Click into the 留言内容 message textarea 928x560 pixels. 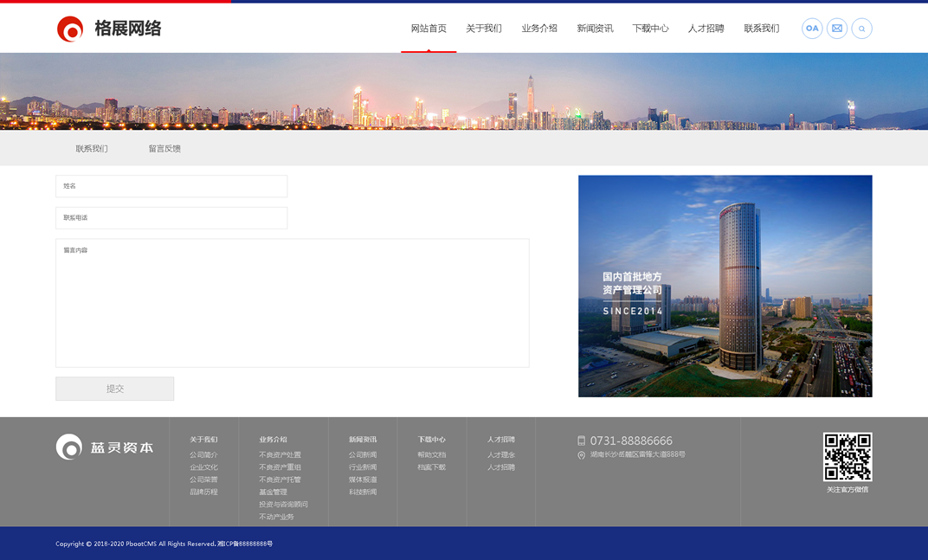[x=293, y=303]
